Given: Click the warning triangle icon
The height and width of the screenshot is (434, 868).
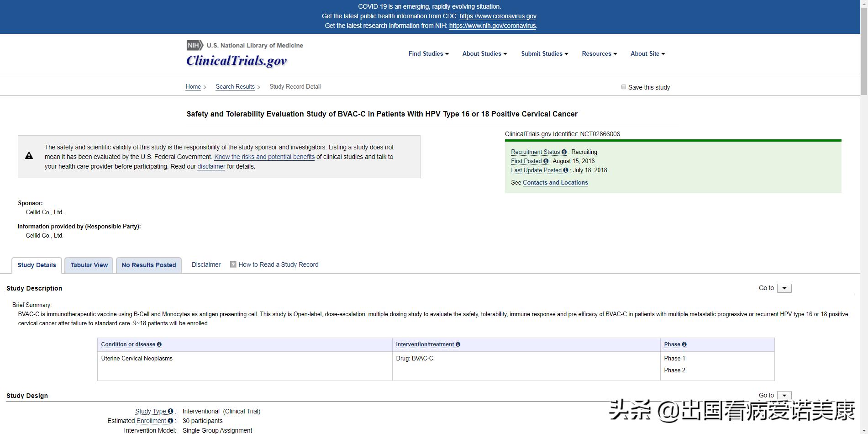Looking at the screenshot, I should 29,156.
